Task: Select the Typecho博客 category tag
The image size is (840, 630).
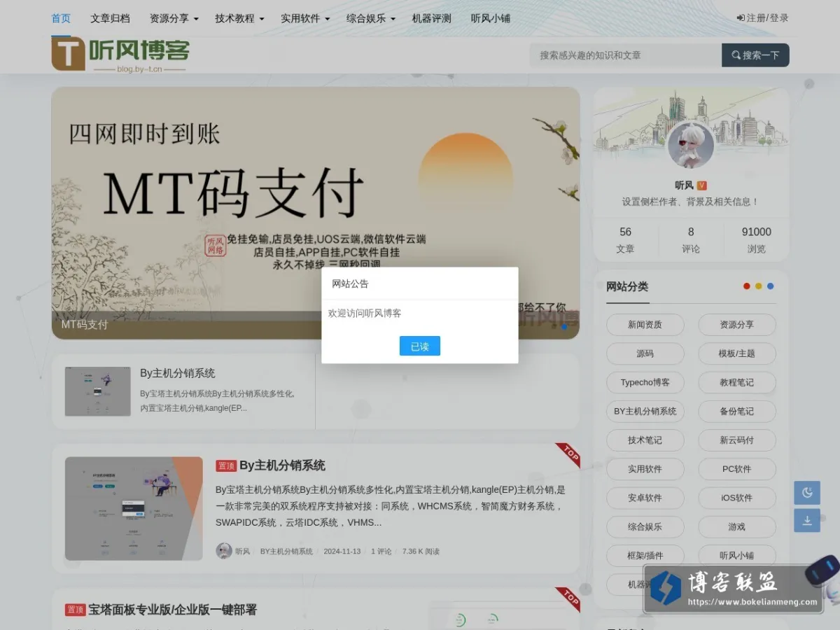Action: (x=645, y=382)
